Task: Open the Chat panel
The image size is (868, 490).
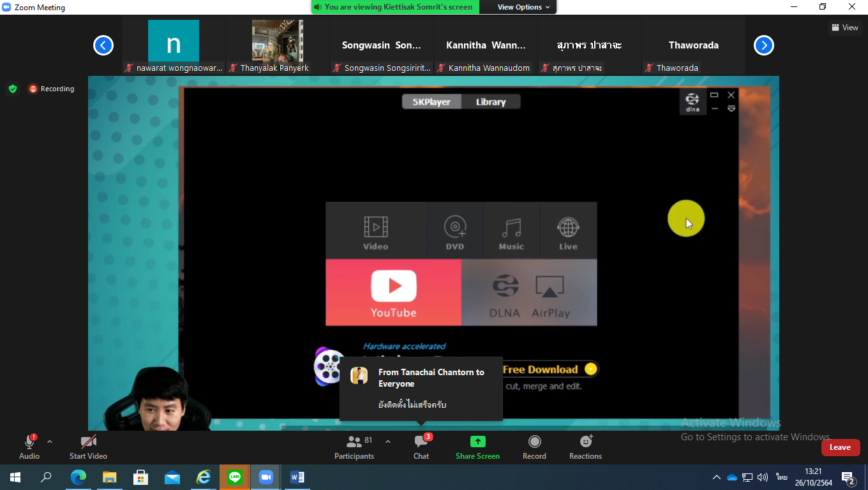Action: (421, 447)
